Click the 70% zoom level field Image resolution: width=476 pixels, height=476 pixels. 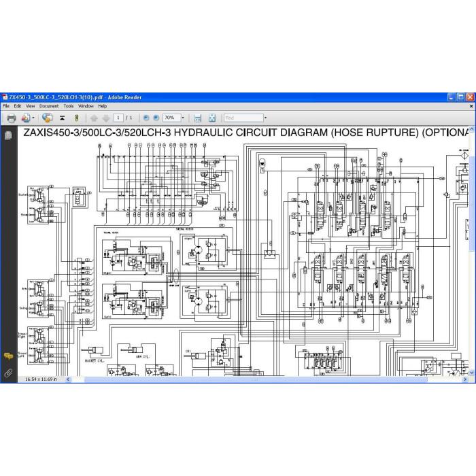pos(171,118)
